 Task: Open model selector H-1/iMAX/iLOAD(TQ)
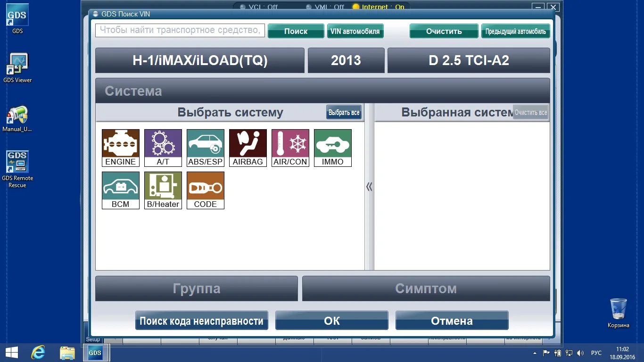point(200,60)
